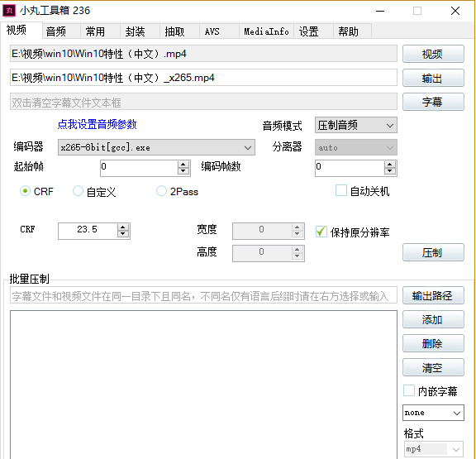This screenshot has width=476, height=459.
Task: Open the 点我设置音频参数 link
Action: [98, 125]
